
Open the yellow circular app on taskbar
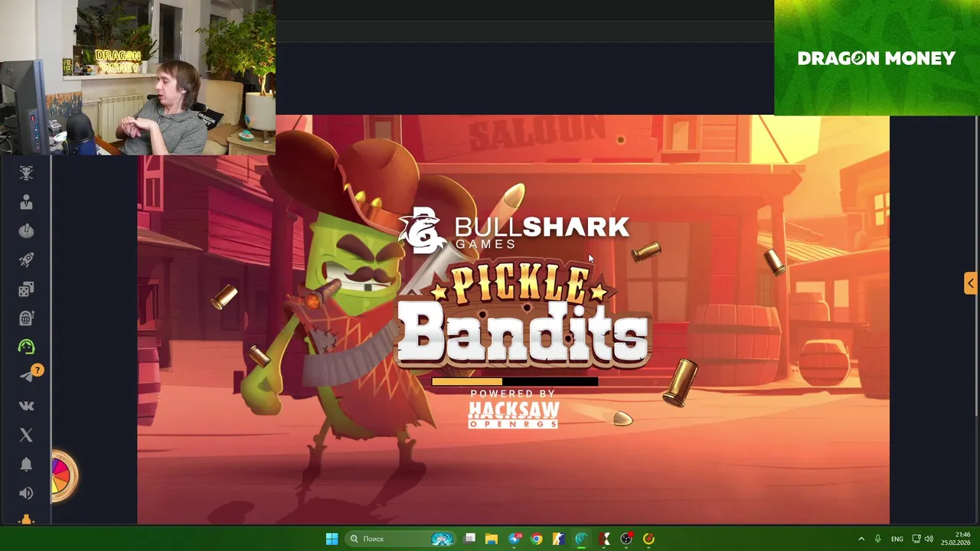[648, 539]
